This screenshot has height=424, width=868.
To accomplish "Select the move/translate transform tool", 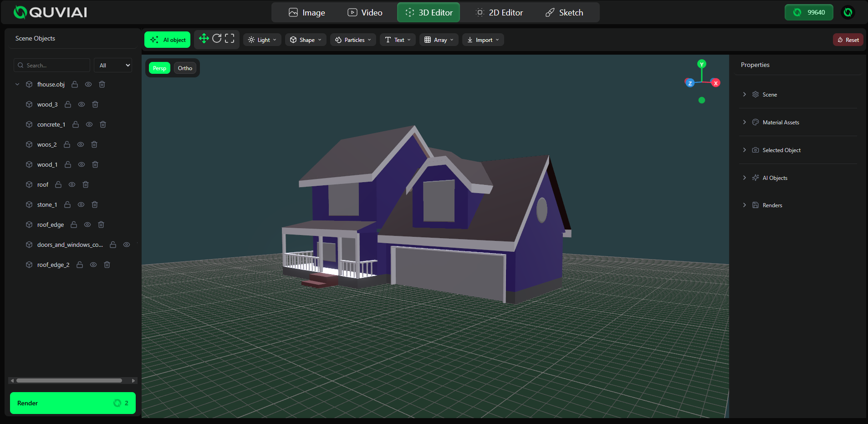I will 204,39.
